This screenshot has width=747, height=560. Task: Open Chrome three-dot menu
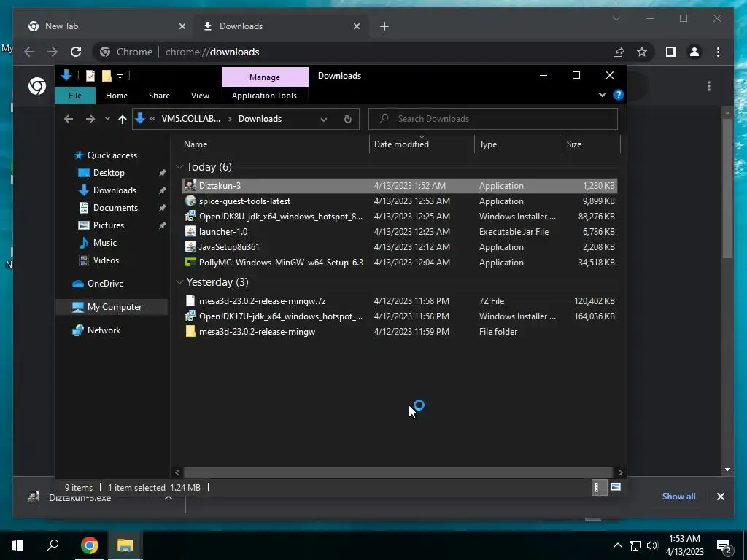coord(718,52)
